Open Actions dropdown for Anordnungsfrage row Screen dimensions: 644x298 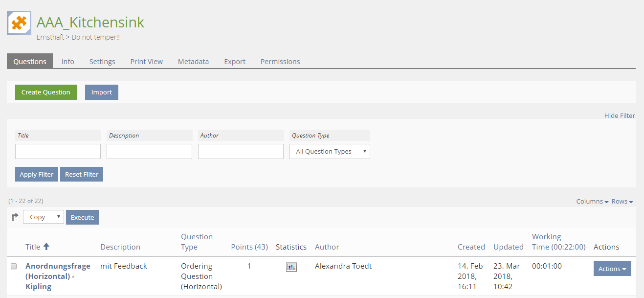tap(612, 269)
